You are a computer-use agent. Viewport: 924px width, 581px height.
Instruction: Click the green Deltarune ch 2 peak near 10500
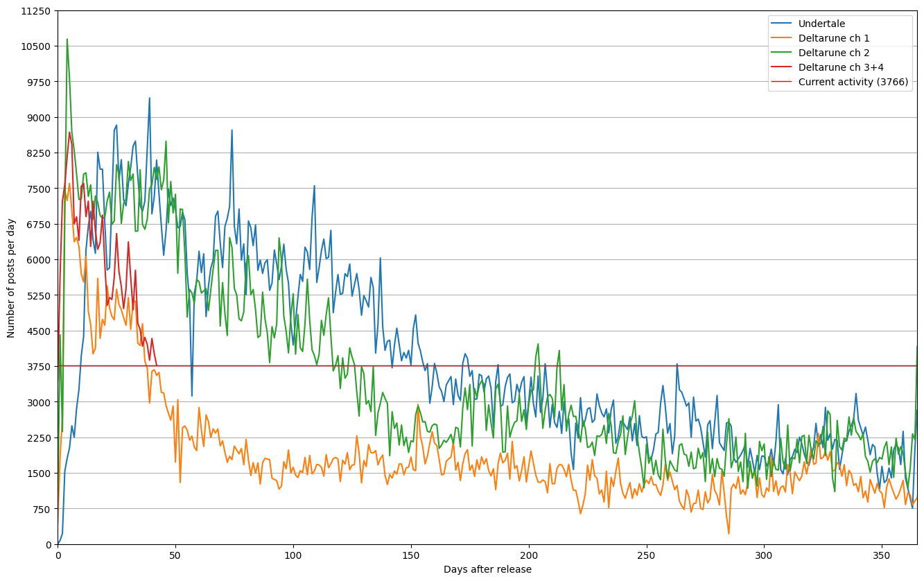[x=67, y=40]
